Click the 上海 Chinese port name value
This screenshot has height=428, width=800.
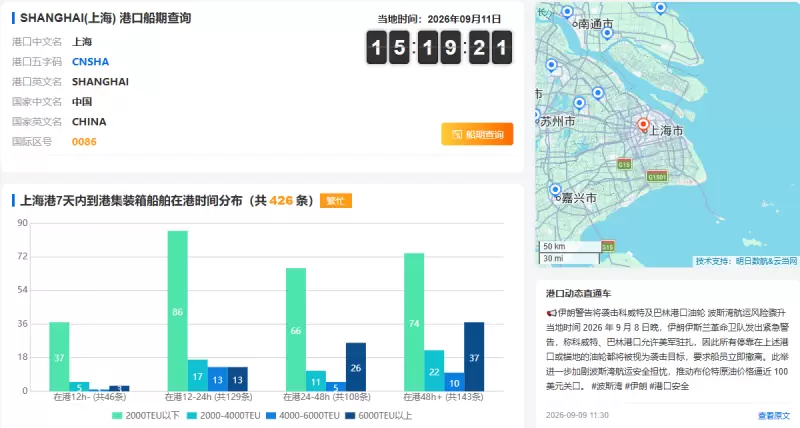[82, 42]
